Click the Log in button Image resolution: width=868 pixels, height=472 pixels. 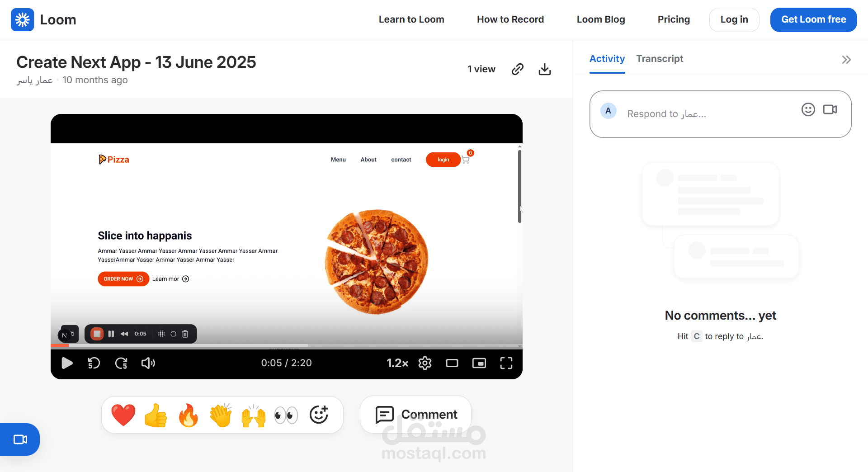click(734, 19)
